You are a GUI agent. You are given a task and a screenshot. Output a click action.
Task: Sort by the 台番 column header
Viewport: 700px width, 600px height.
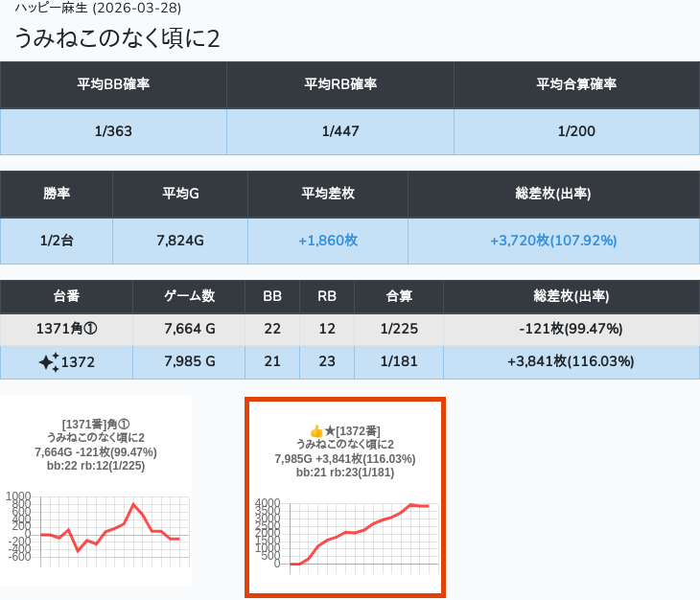click(66, 296)
